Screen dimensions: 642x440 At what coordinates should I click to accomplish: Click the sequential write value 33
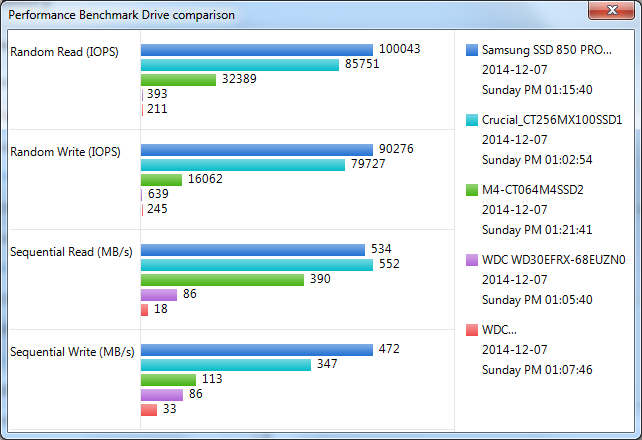(x=170, y=408)
